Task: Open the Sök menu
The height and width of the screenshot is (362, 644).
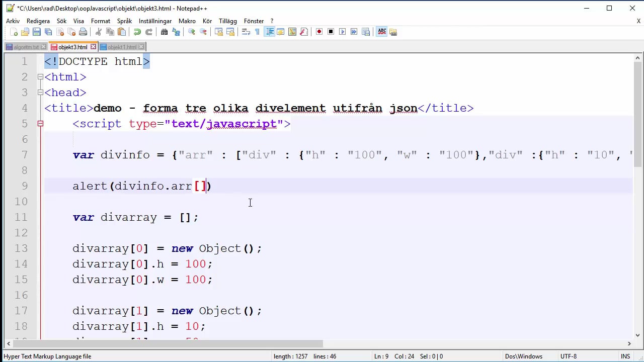Action: coord(61,21)
